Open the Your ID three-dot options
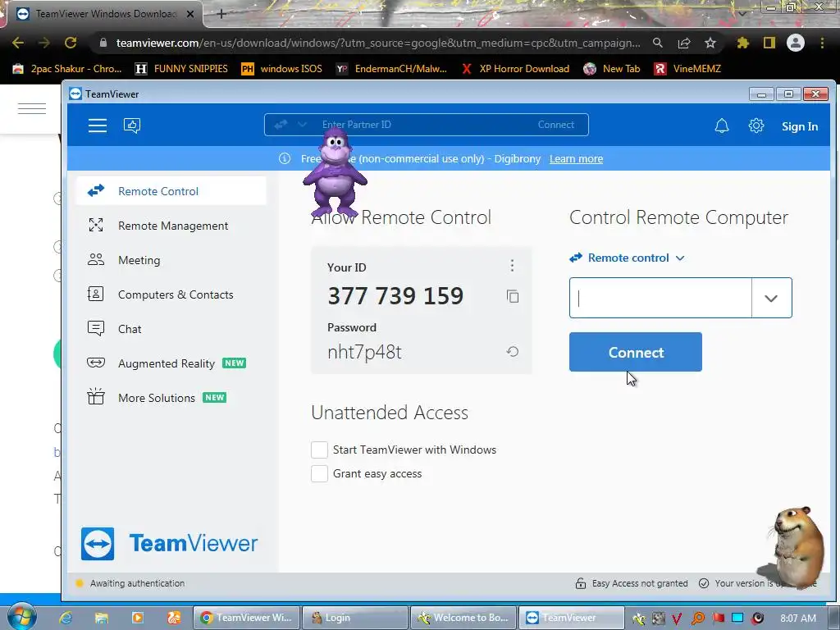The width and height of the screenshot is (840, 630). pos(512,266)
